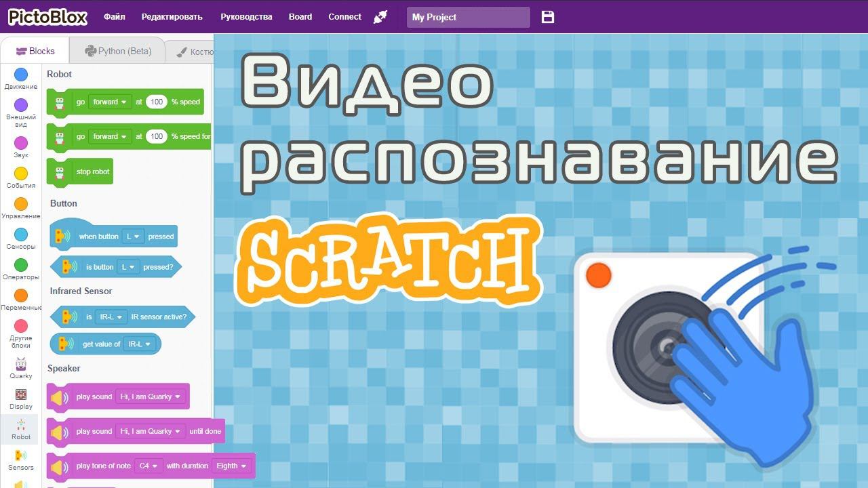
Task: Open L dropdown in is button pressed block
Action: [x=129, y=267]
